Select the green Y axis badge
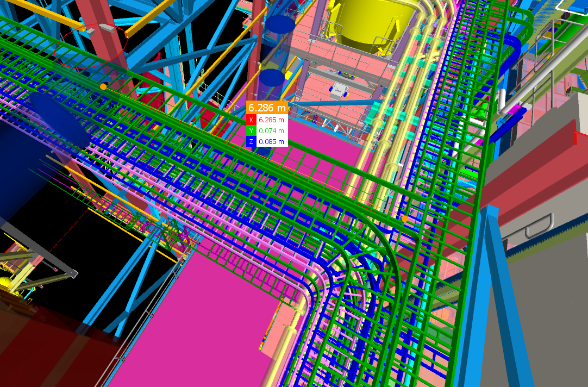The image size is (588, 387). coord(251,130)
